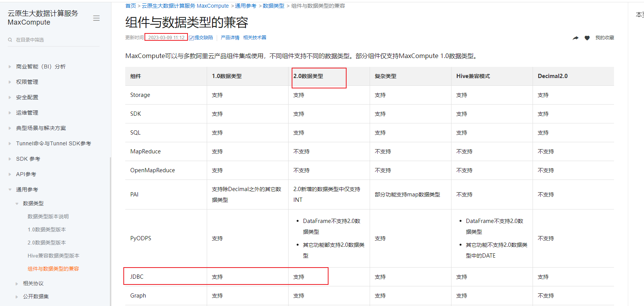Click the sidebar vertical scrollbar
Viewport: 644px width, 306px height.
point(111,231)
